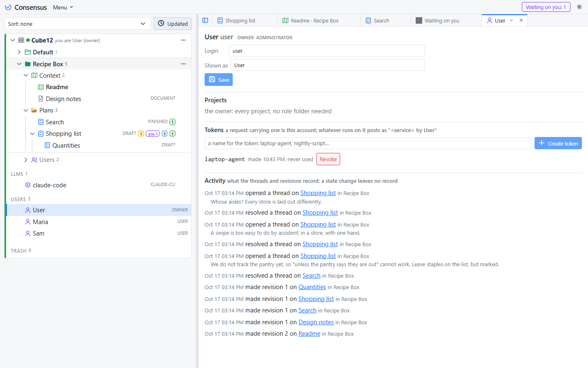The height and width of the screenshot is (368, 588).
Task: Open Search link in 'made revision 1' entry
Action: (307, 310)
